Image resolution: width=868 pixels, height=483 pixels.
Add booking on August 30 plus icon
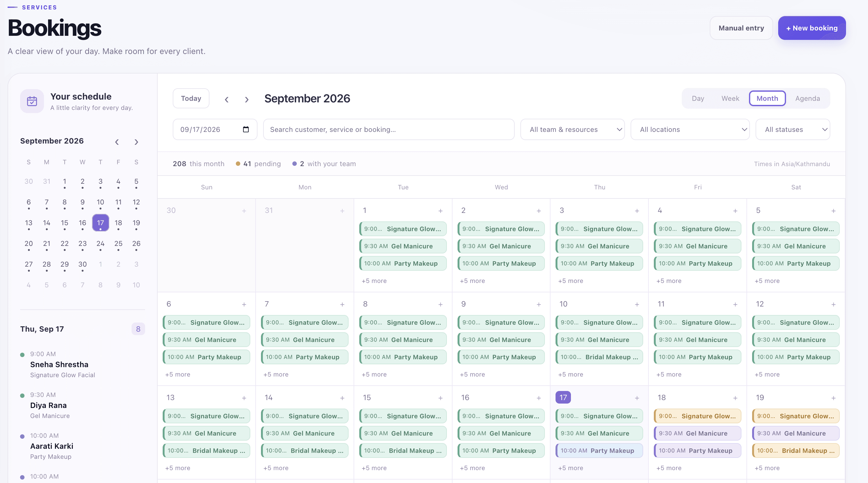click(244, 211)
